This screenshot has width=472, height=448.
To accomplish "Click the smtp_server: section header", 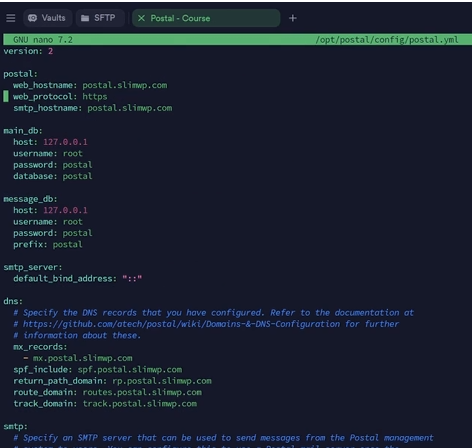I will pos(33,267).
